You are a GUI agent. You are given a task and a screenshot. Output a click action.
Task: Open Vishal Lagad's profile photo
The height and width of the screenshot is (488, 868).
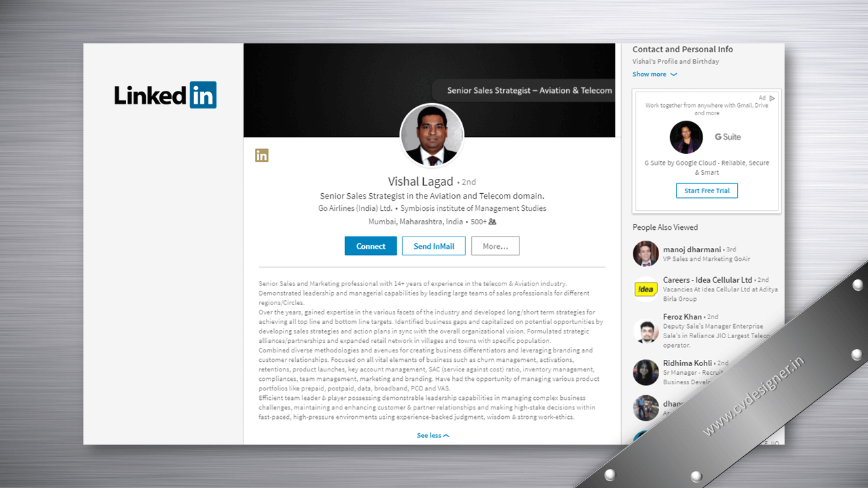(x=432, y=136)
